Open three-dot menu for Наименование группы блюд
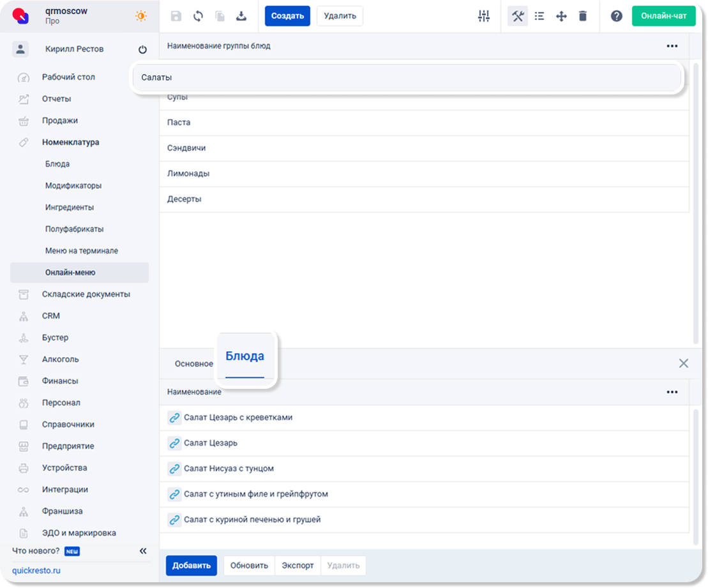 672,46
